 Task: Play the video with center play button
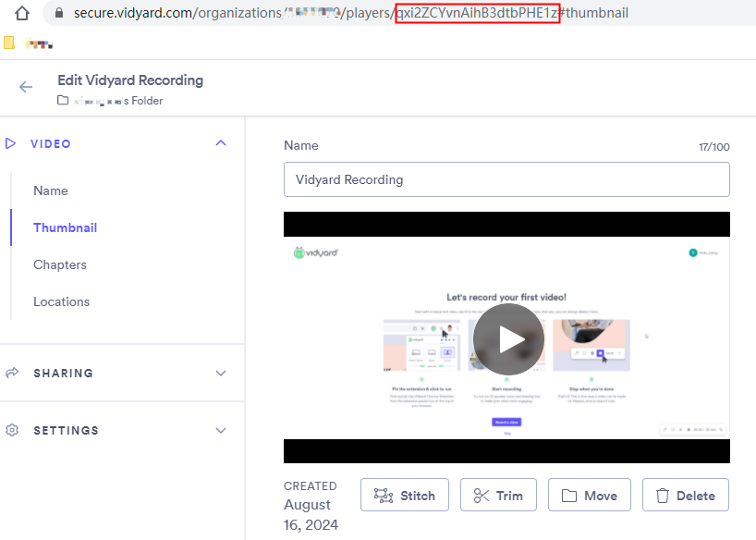tap(507, 338)
